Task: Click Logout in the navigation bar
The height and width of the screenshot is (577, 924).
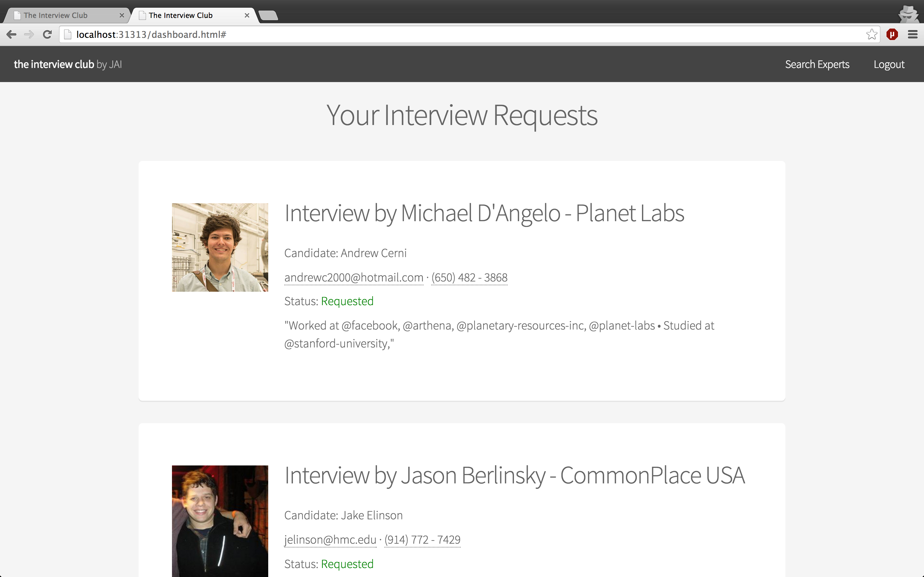Action: [x=889, y=64]
